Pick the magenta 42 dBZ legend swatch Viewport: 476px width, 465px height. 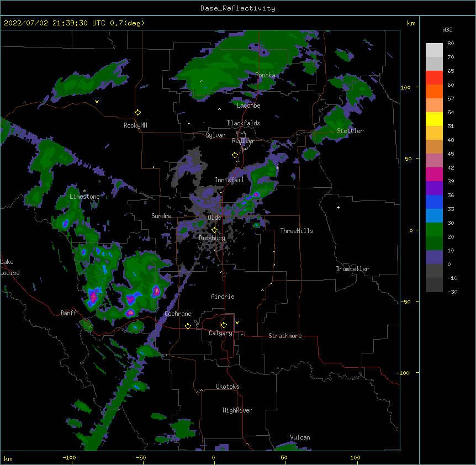click(434, 174)
